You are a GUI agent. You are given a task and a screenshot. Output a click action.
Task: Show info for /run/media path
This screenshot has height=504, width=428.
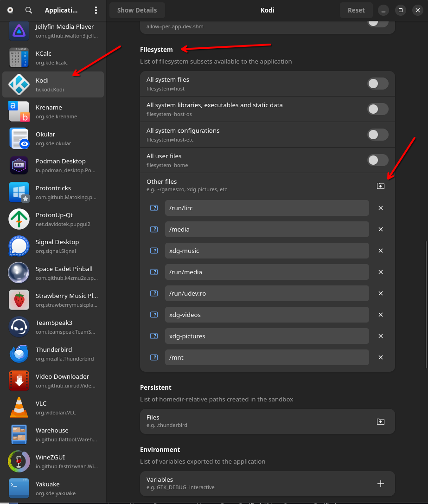coord(154,272)
